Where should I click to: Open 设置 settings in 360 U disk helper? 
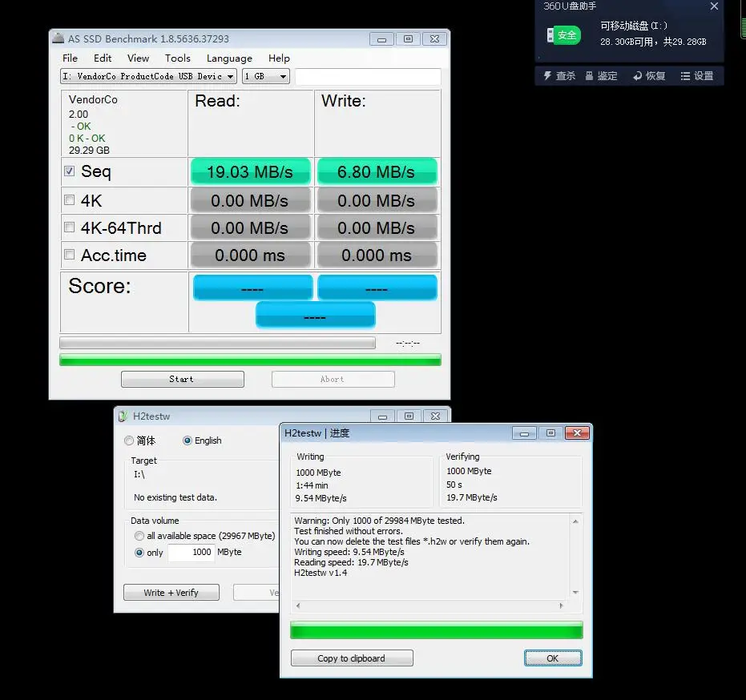click(x=697, y=76)
